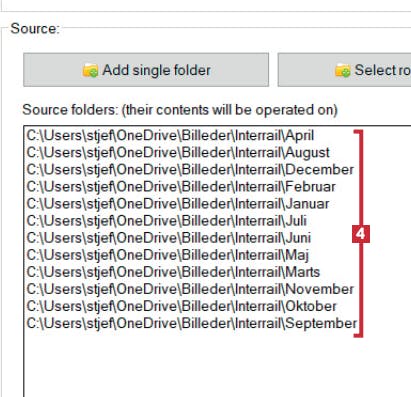411x397 pixels.
Task: Click the red number 4 annotation badge
Action: click(361, 234)
